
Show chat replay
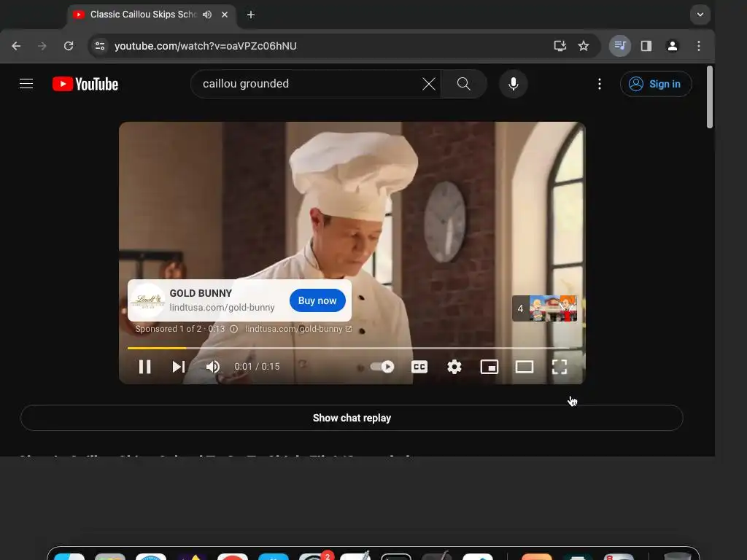[x=352, y=418]
